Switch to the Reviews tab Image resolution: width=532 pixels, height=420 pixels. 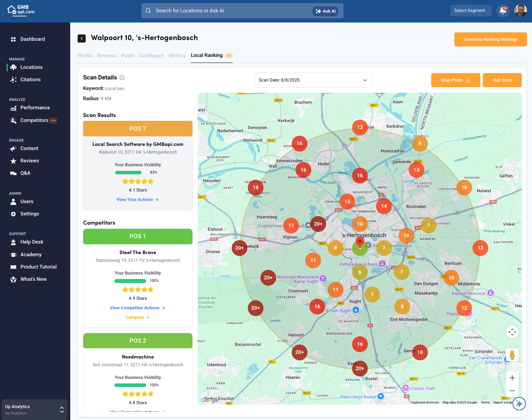click(x=106, y=56)
